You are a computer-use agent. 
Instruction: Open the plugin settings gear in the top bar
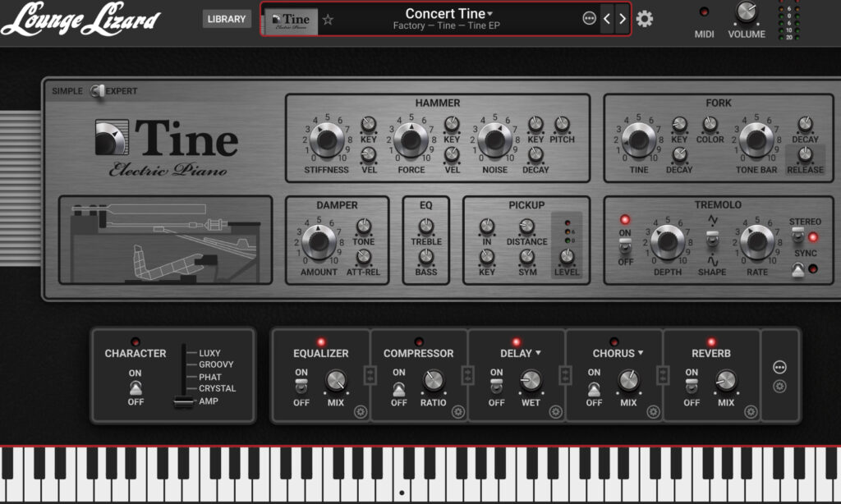tap(646, 18)
